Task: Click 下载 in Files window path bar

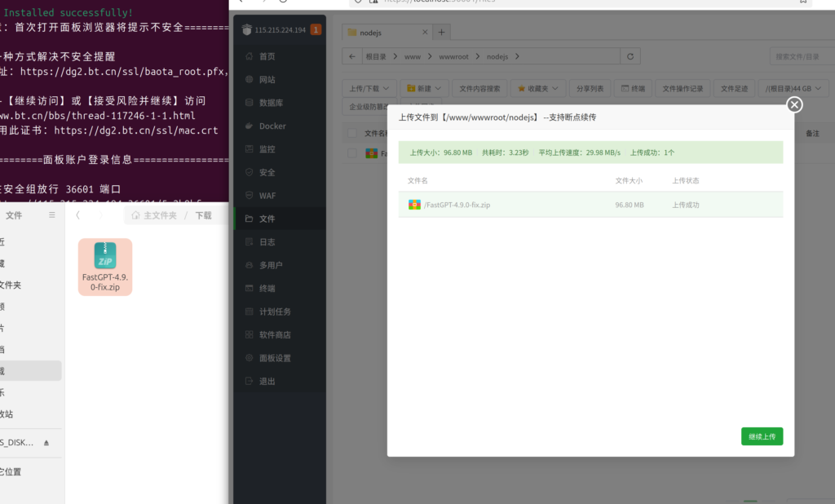Action: pos(203,215)
